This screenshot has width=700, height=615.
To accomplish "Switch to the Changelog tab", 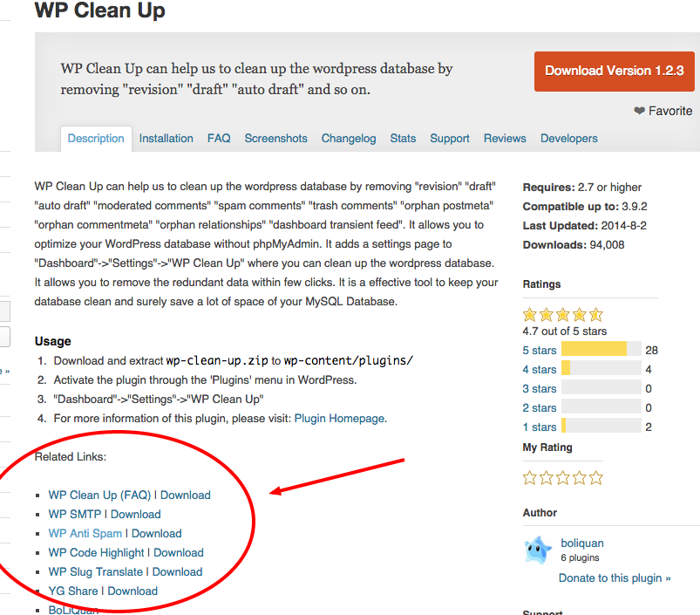I will tap(349, 139).
